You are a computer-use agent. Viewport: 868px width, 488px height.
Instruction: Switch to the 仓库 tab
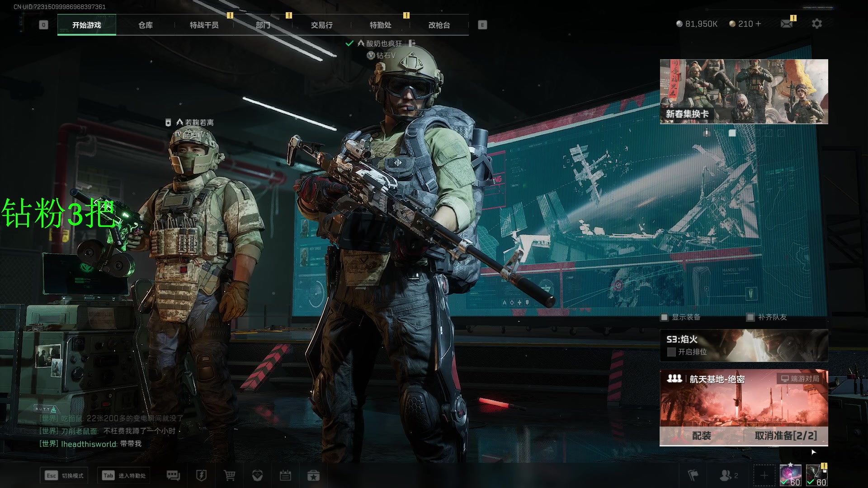[145, 25]
